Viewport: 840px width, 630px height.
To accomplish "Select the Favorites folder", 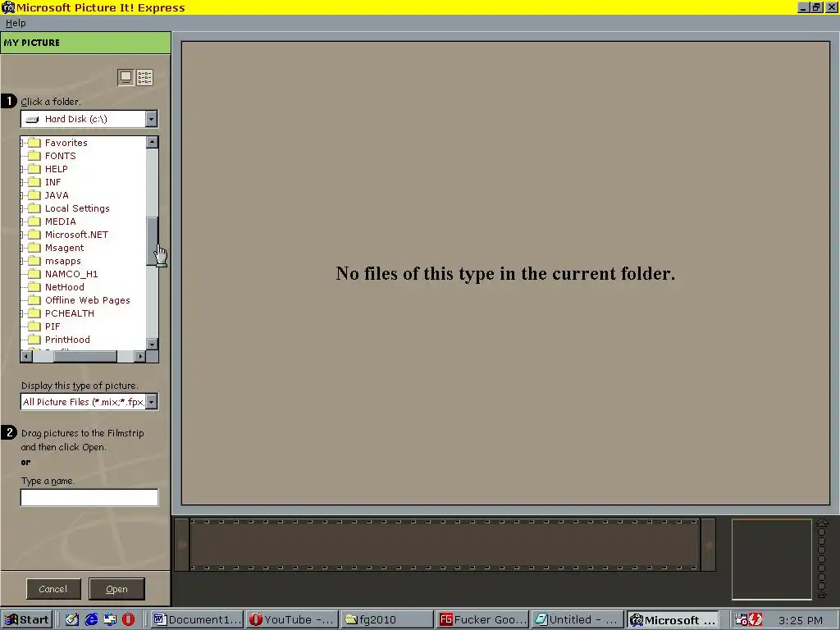I will pos(66,143).
